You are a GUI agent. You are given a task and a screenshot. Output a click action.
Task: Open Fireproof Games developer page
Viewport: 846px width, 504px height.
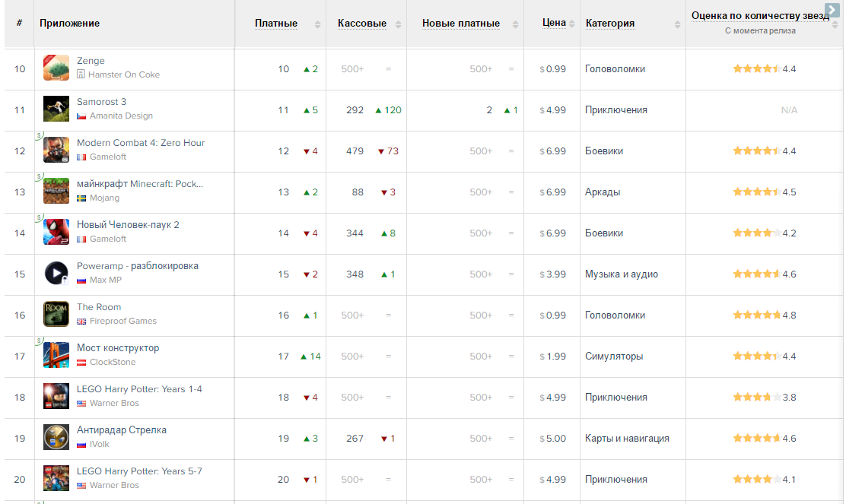point(122,321)
